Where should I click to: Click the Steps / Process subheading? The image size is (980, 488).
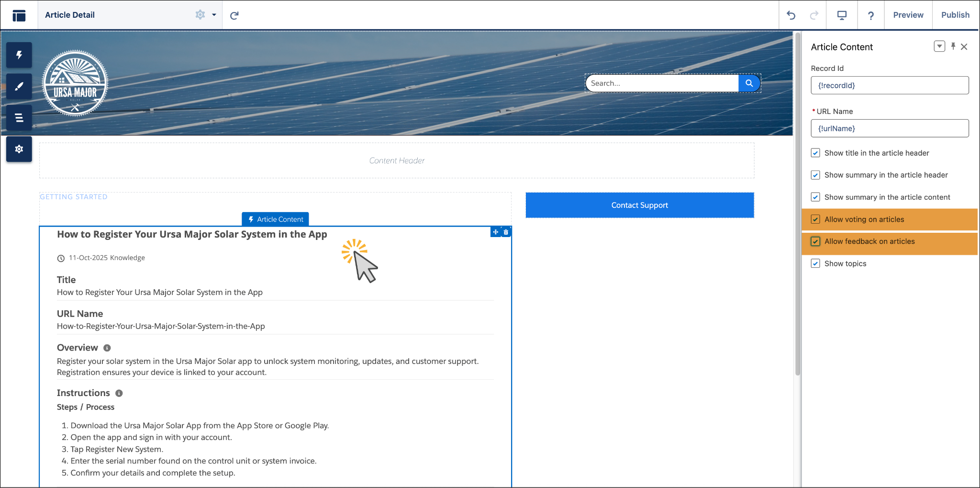click(x=86, y=407)
